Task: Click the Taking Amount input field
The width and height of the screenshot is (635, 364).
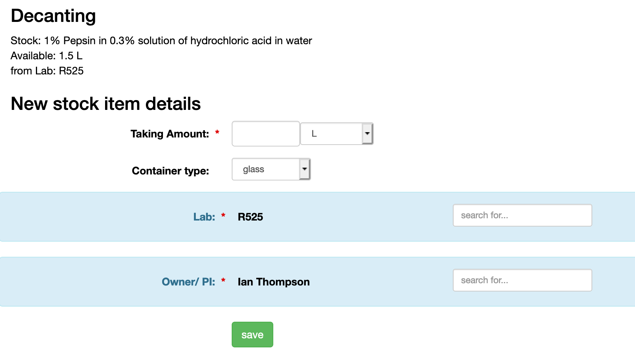Action: (265, 134)
